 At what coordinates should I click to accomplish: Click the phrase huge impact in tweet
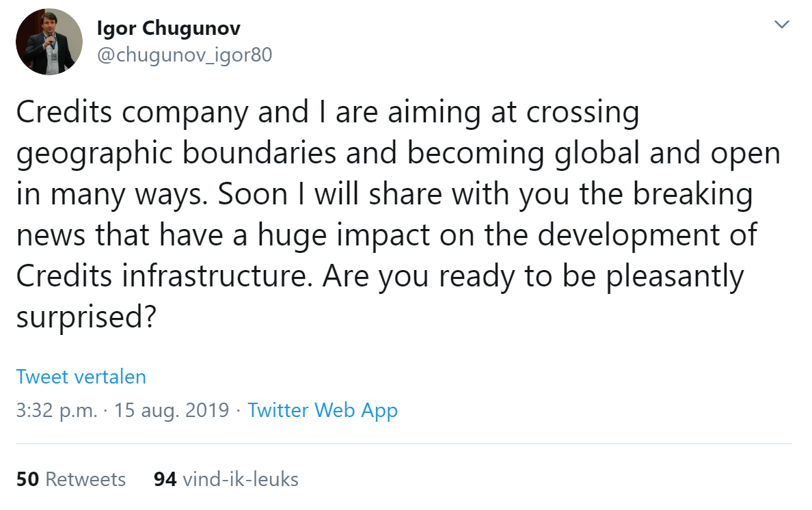[344, 236]
